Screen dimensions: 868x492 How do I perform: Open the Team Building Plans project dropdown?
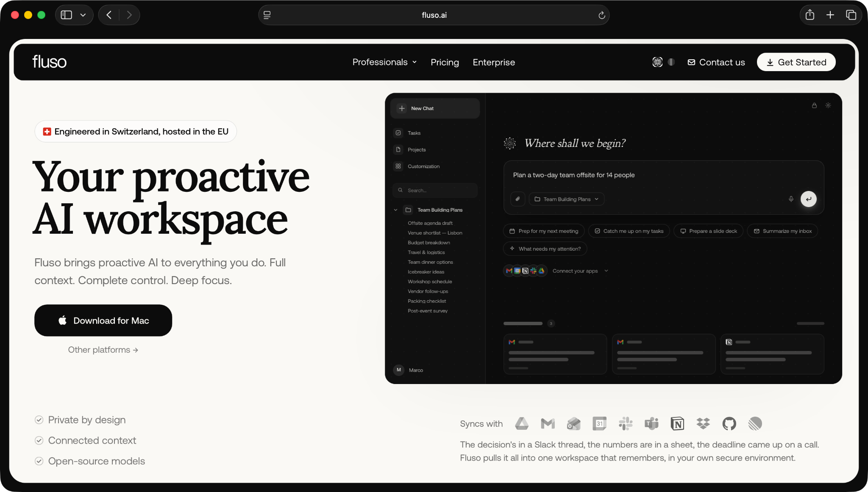click(x=567, y=199)
